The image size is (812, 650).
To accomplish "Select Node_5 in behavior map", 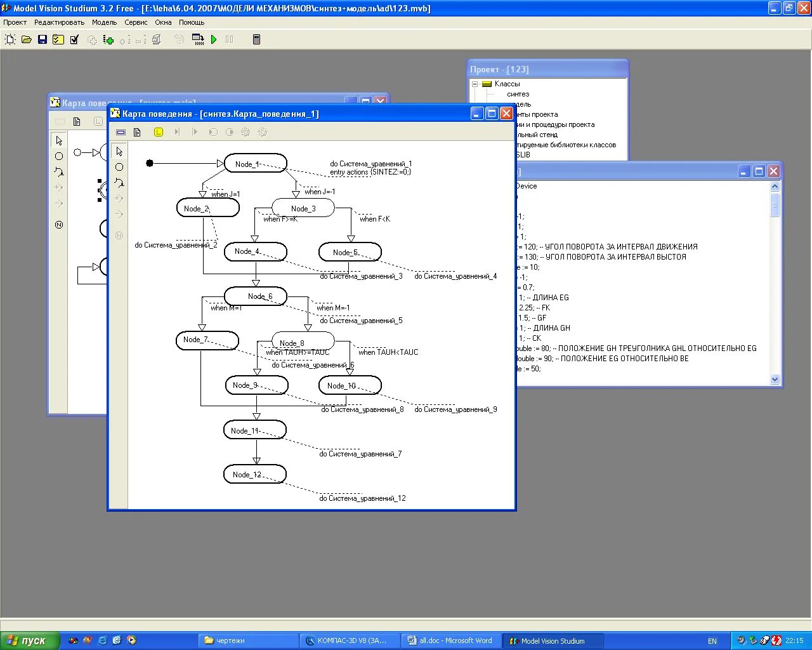I will click(x=350, y=252).
